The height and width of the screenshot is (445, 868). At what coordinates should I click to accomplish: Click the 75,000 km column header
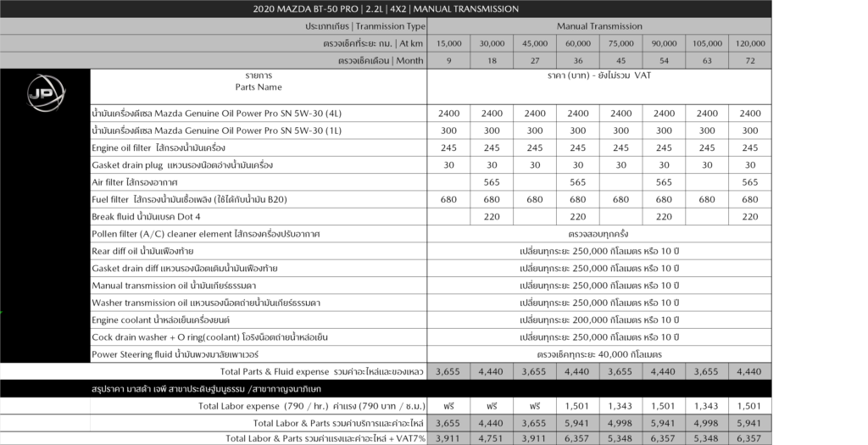621,43
